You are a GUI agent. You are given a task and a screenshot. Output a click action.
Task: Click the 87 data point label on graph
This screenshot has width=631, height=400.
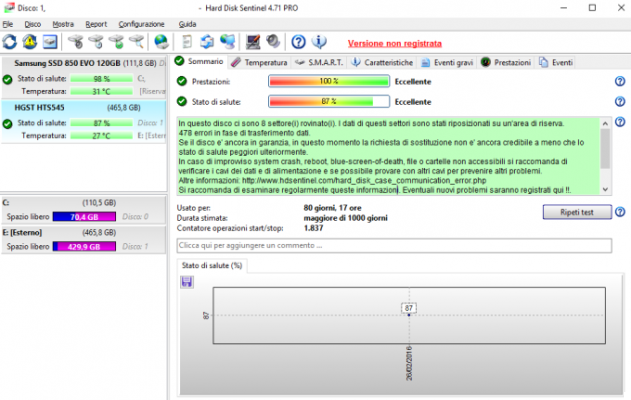409,308
